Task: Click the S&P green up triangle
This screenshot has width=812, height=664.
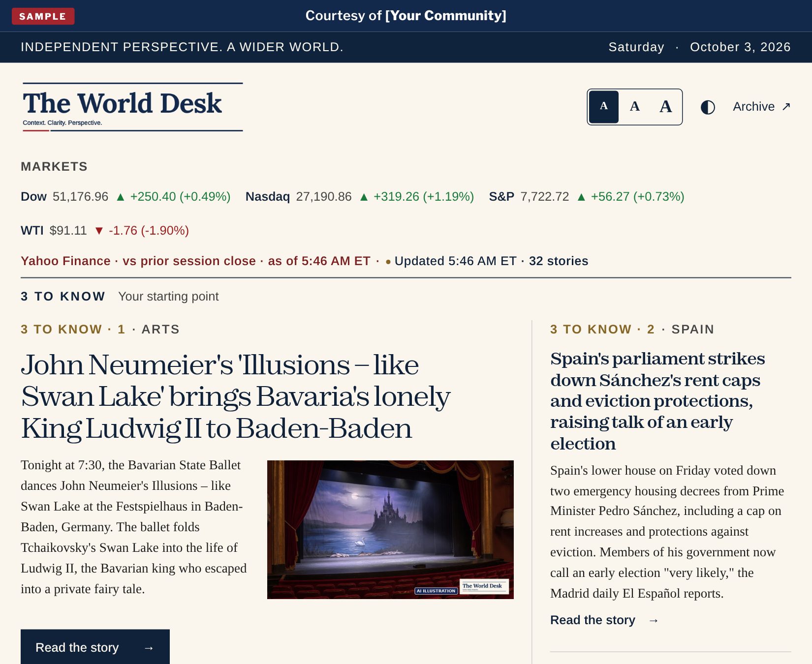Action: pyautogui.click(x=581, y=197)
